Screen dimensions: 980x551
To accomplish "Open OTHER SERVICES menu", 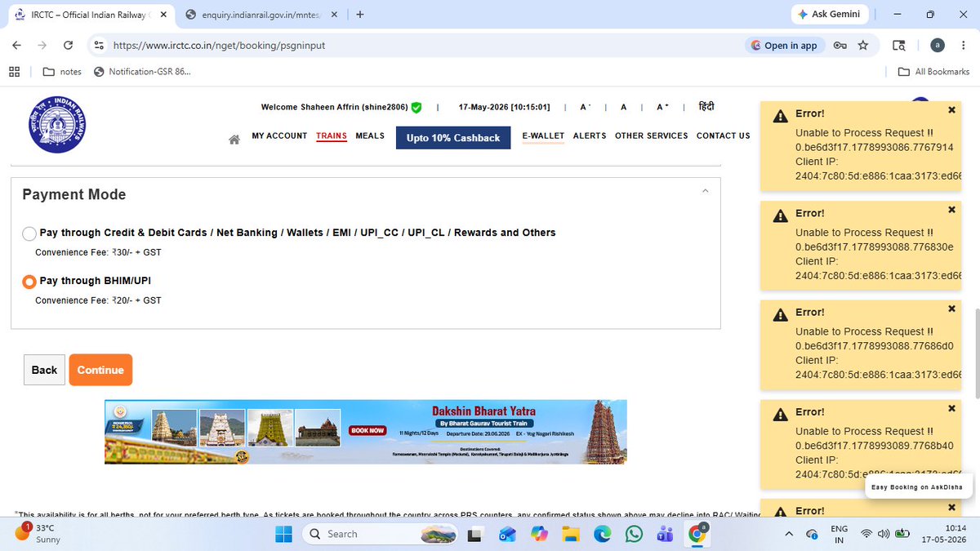I will 652,136.
